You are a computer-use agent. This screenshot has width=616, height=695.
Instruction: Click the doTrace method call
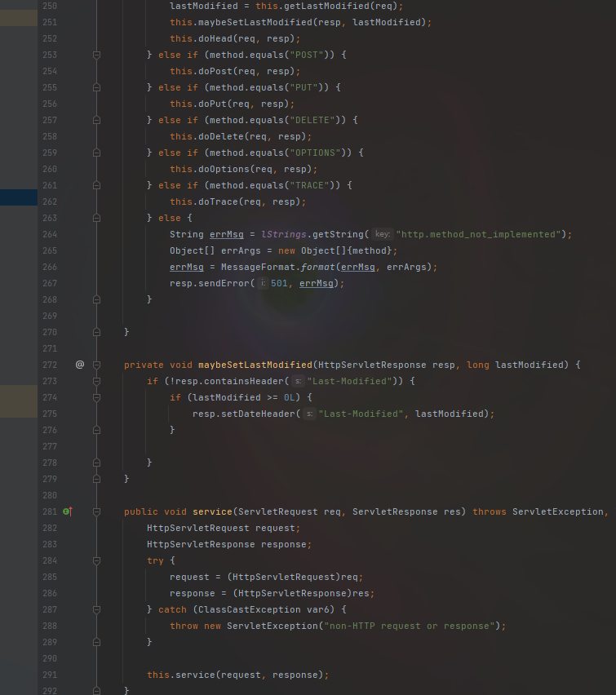pyautogui.click(x=218, y=201)
